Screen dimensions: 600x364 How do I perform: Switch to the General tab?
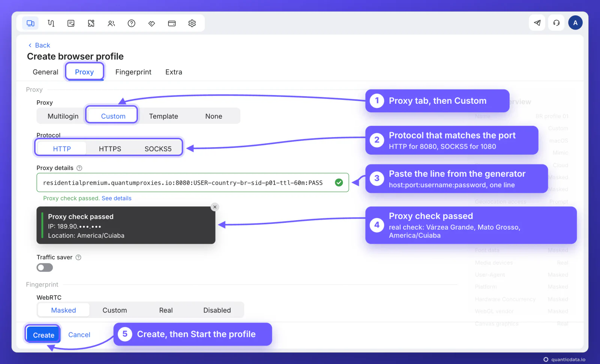45,72
